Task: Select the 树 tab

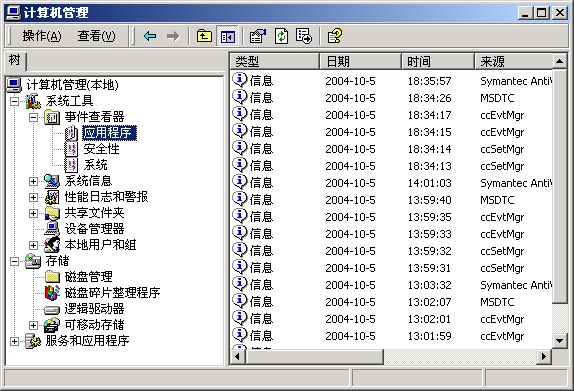Action: click(x=15, y=60)
